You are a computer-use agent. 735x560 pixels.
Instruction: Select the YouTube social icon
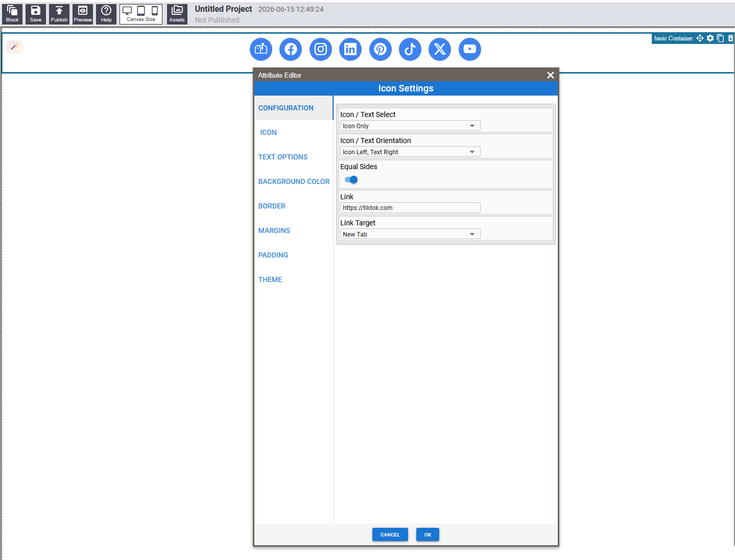[x=470, y=49]
